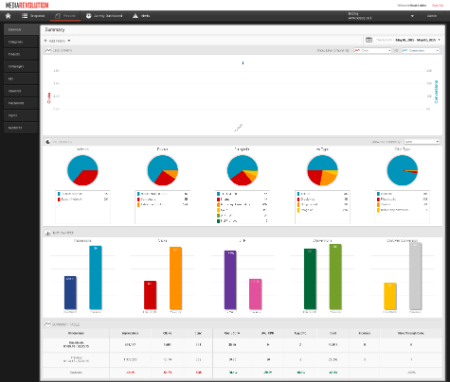Click the Cost column header in summary table

coord(333,333)
